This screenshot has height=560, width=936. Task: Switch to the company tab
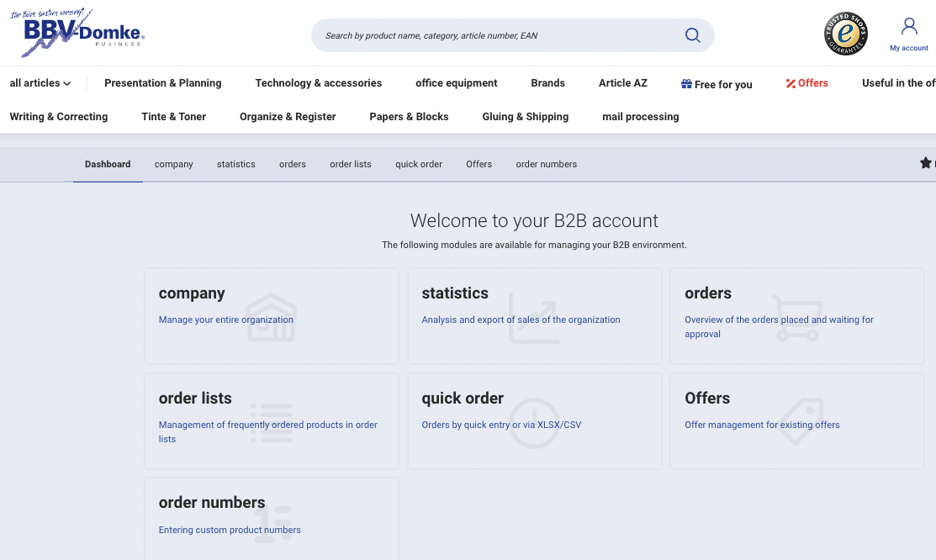(x=174, y=164)
